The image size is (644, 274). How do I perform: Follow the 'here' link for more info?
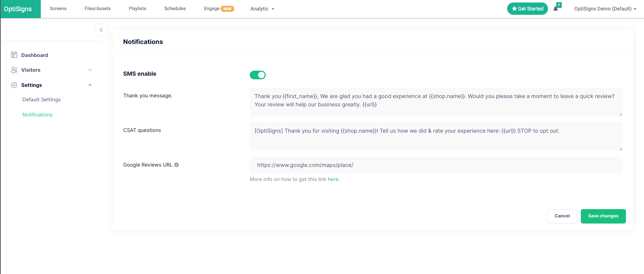(333, 179)
